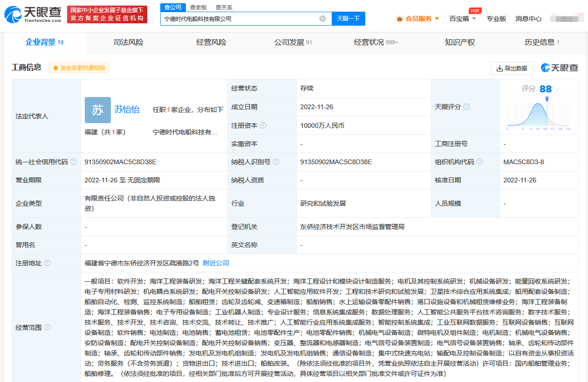Image resolution: width=588 pixels, height=382 pixels.
Task: Click the help icon beside 注册地址
Action: point(47,263)
